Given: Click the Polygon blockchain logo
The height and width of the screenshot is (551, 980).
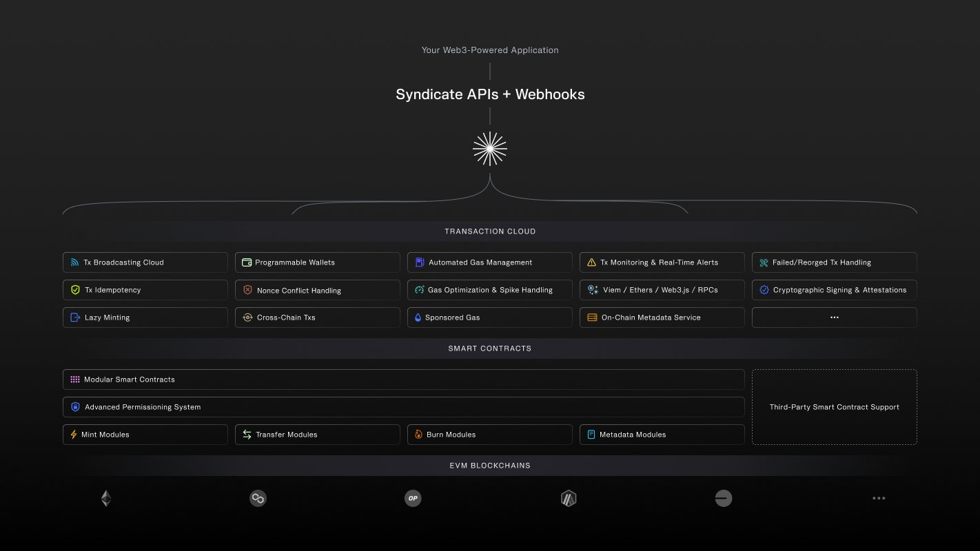Looking at the screenshot, I should [258, 498].
